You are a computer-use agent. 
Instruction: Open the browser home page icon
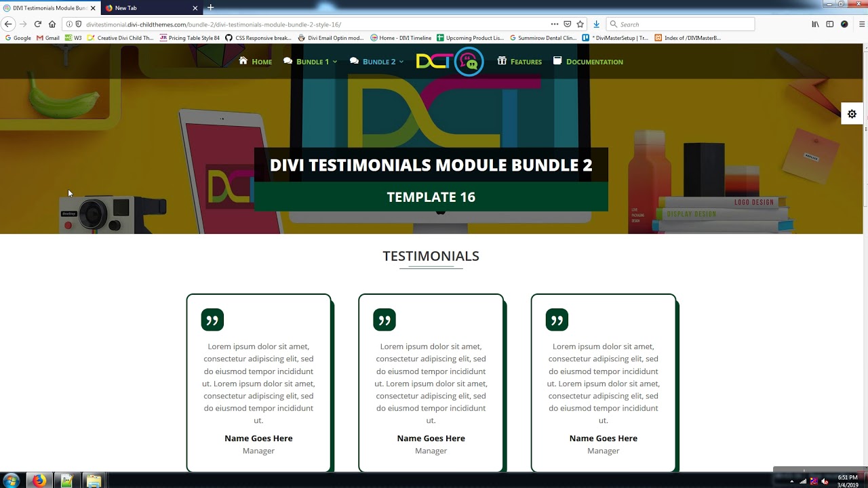tap(52, 24)
